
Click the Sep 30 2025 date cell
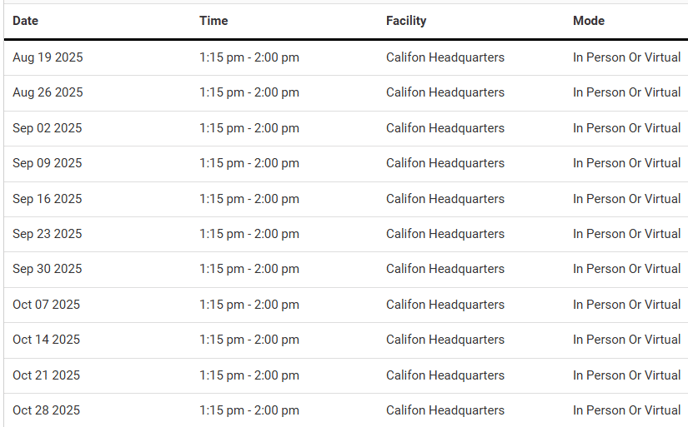point(47,269)
